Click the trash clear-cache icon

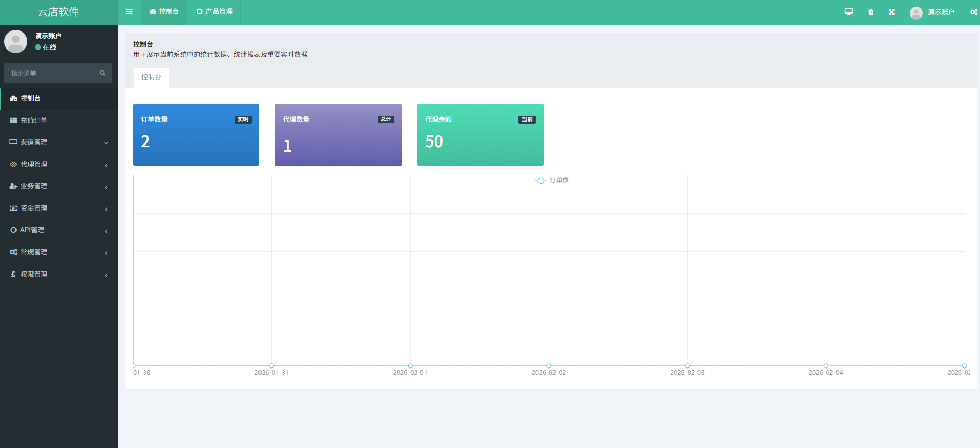coord(871,12)
